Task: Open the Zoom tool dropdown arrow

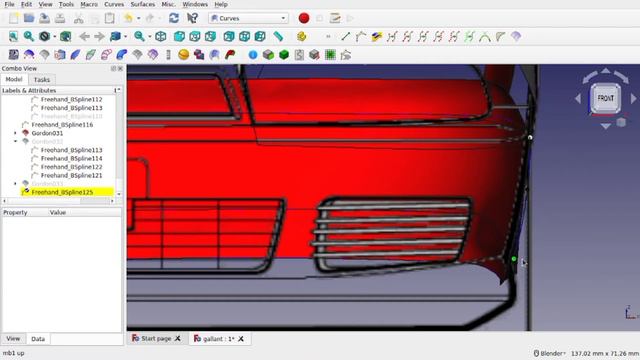Action: (x=149, y=37)
